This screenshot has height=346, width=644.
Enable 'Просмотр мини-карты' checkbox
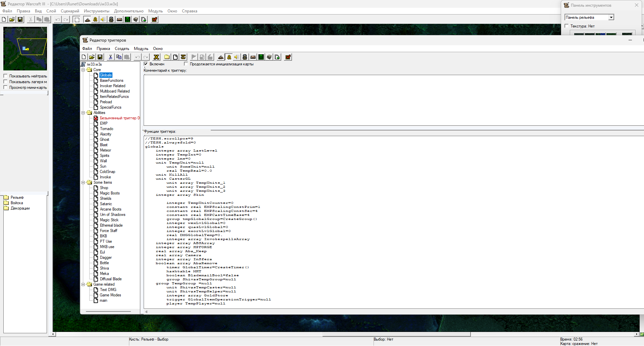(x=5, y=87)
